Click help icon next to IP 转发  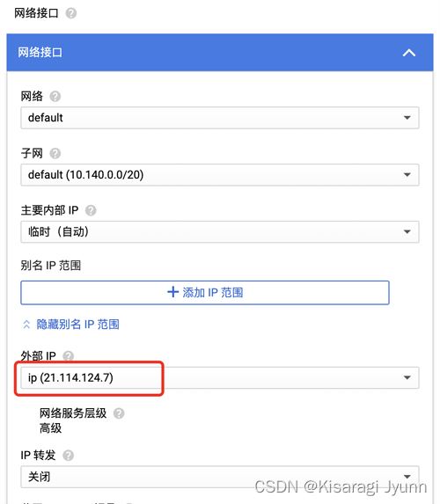(x=68, y=456)
